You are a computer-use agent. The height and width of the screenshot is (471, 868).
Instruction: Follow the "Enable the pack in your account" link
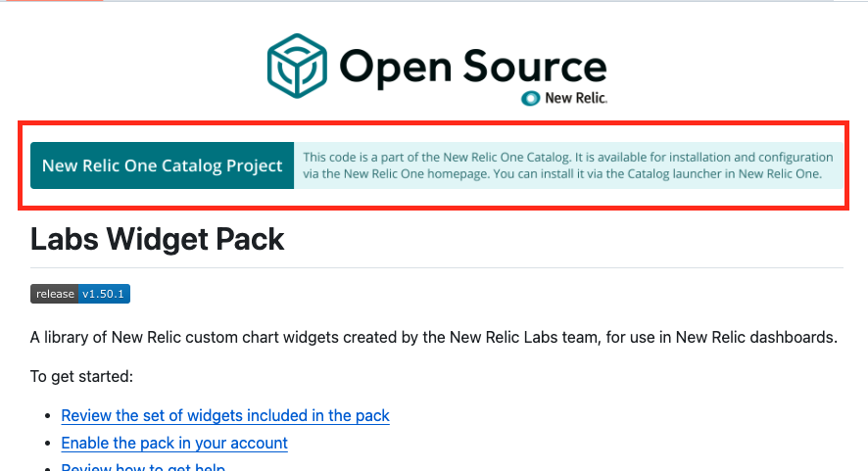tap(174, 444)
